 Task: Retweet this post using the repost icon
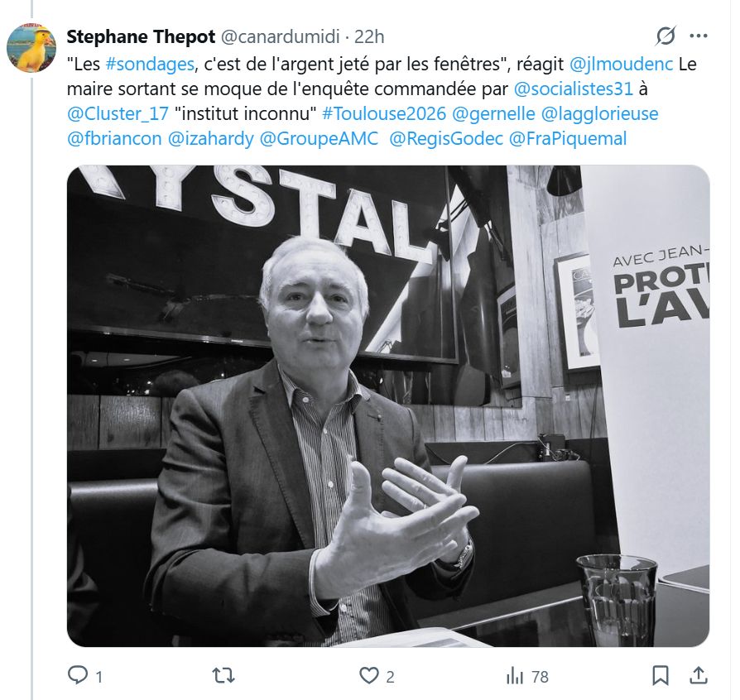coord(223,676)
